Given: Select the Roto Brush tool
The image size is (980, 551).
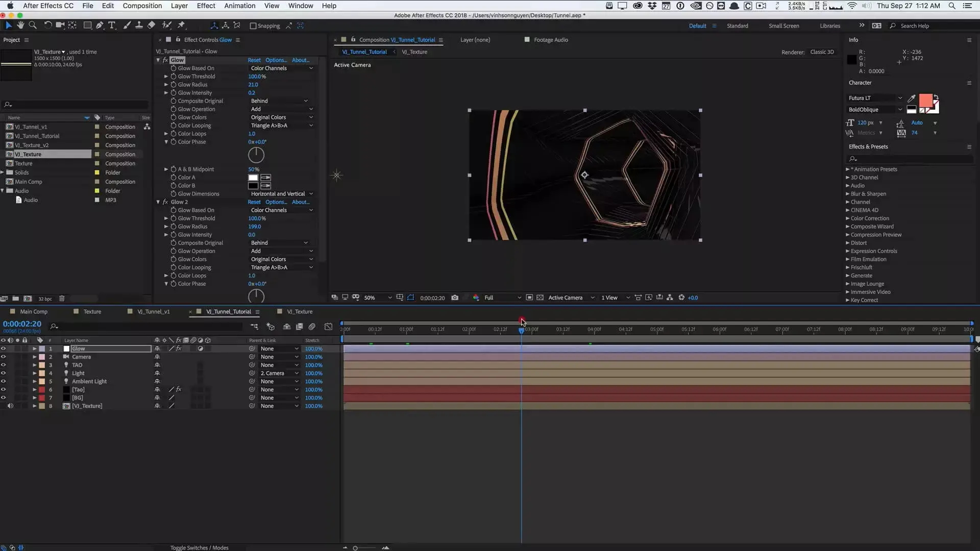Looking at the screenshot, I should (x=166, y=25).
